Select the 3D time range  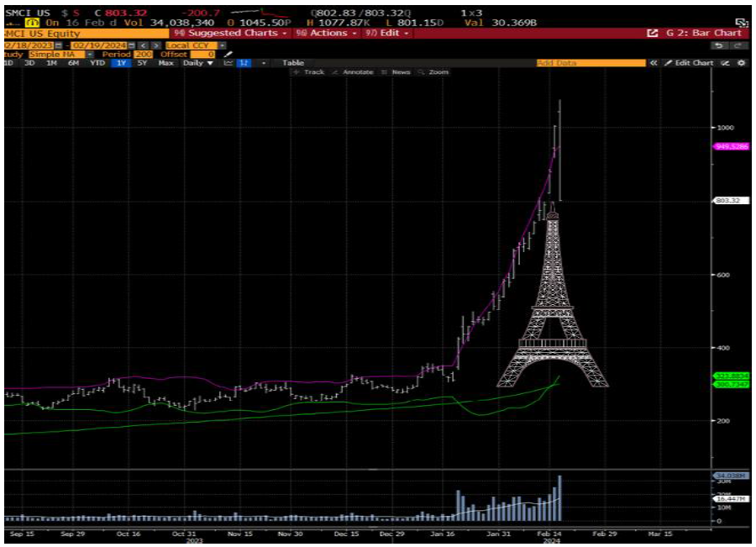(29, 63)
